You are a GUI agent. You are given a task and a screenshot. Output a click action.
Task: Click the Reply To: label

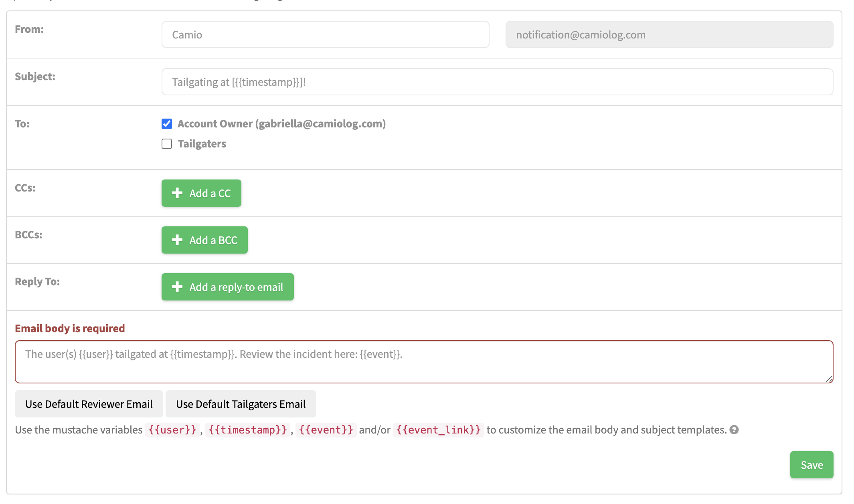point(37,282)
